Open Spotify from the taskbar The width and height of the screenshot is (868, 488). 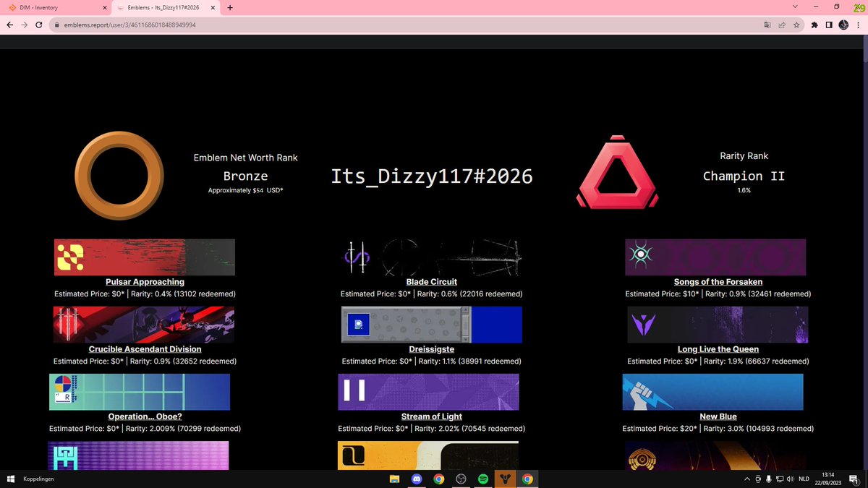[483, 479]
